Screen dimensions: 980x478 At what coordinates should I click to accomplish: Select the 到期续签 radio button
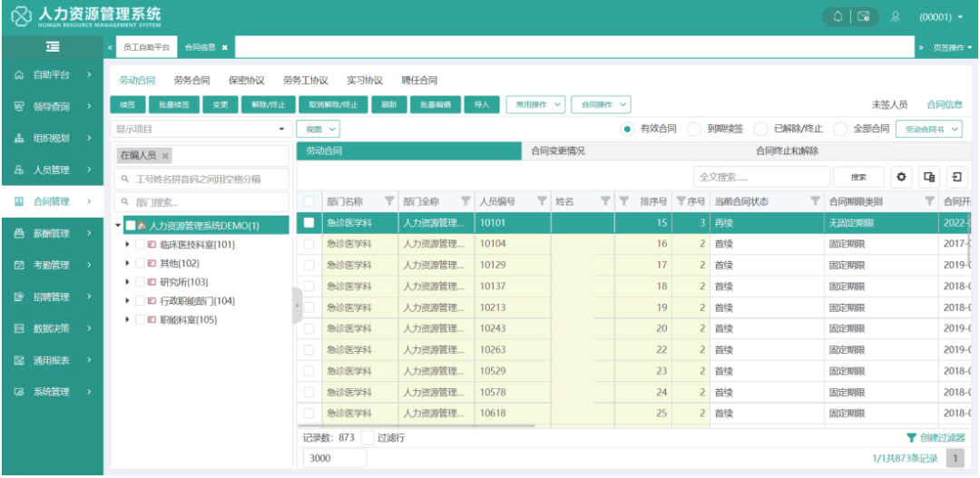tap(694, 130)
